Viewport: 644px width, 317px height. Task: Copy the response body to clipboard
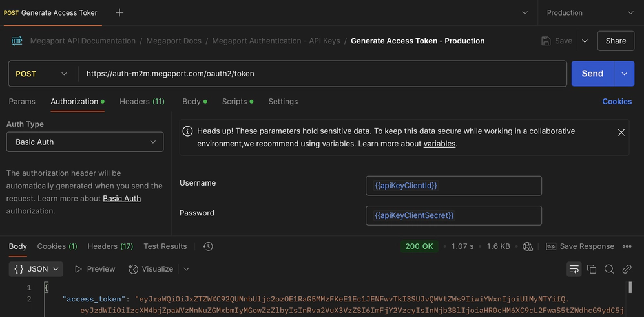[592, 269]
